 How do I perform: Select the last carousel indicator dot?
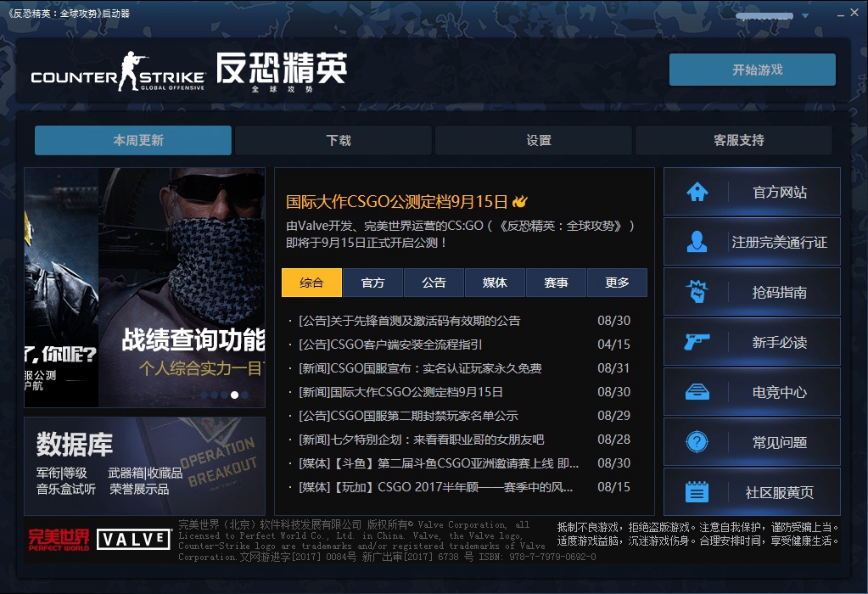click(x=244, y=395)
